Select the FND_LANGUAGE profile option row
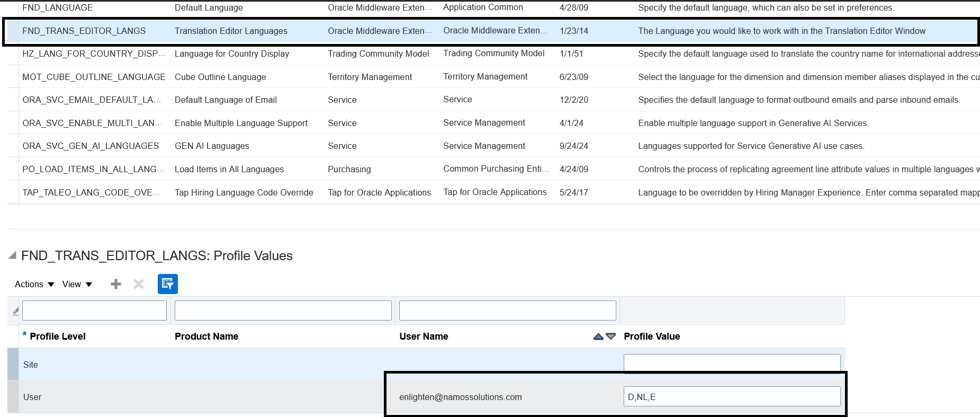Viewport: 980px width, 417px height. (x=492, y=8)
